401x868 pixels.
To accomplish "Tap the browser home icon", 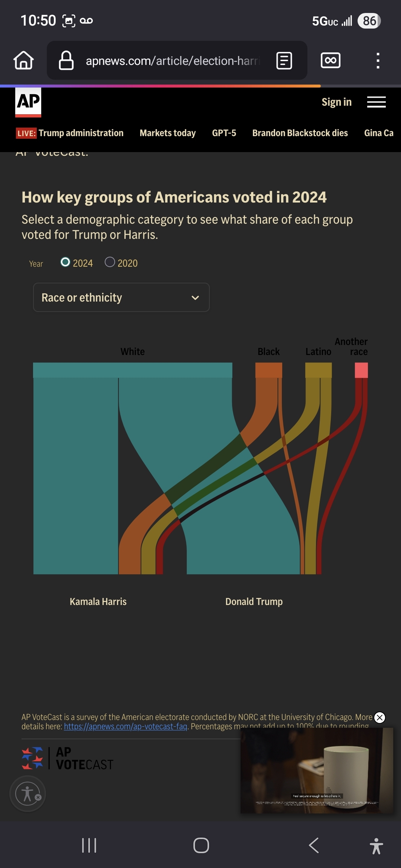I will (24, 60).
